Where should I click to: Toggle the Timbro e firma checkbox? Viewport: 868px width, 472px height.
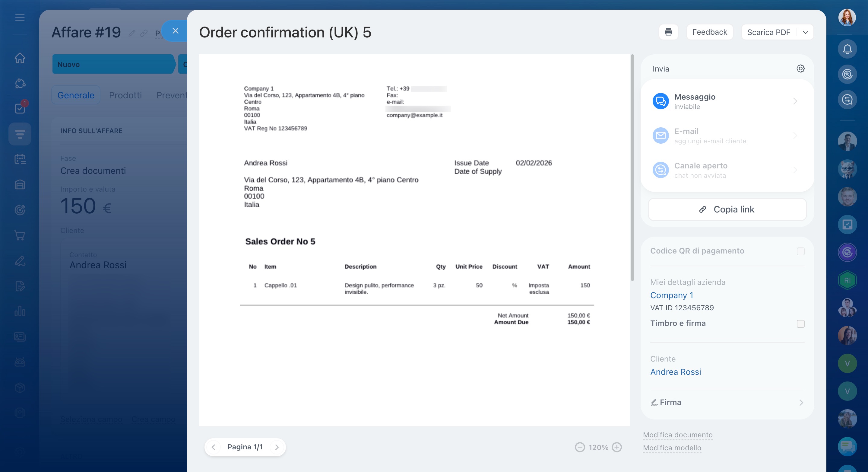pos(800,324)
